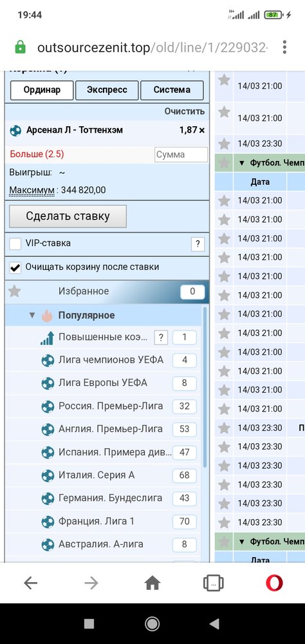Focus the Сумма input field
The width and height of the screenshot is (305, 644).
tap(181, 155)
